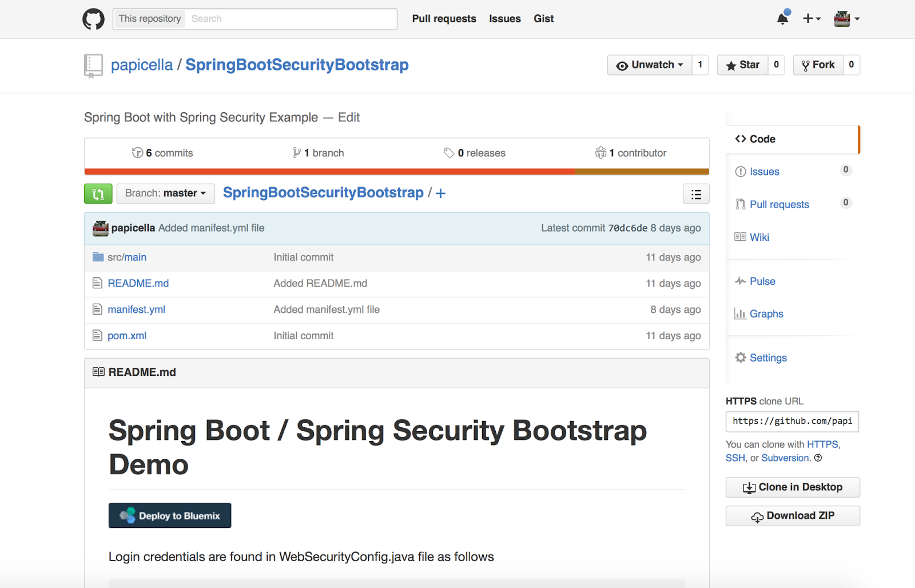
Task: Click the clone help question mark icon
Action: (818, 458)
